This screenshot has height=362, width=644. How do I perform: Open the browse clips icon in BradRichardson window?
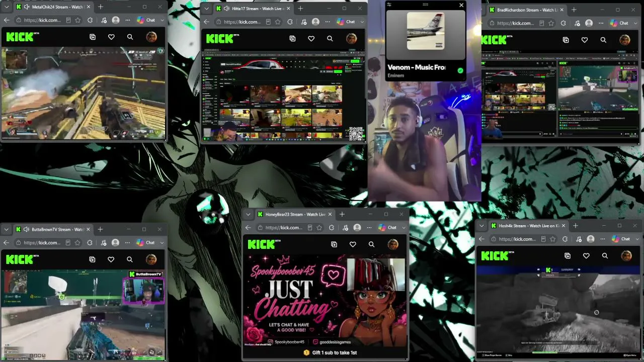(566, 40)
